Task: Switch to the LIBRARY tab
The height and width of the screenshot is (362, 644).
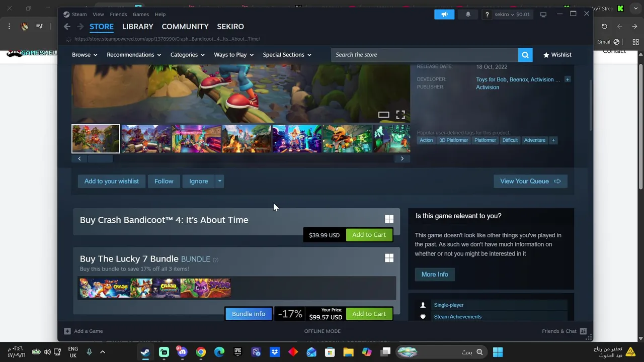Action: [137, 27]
